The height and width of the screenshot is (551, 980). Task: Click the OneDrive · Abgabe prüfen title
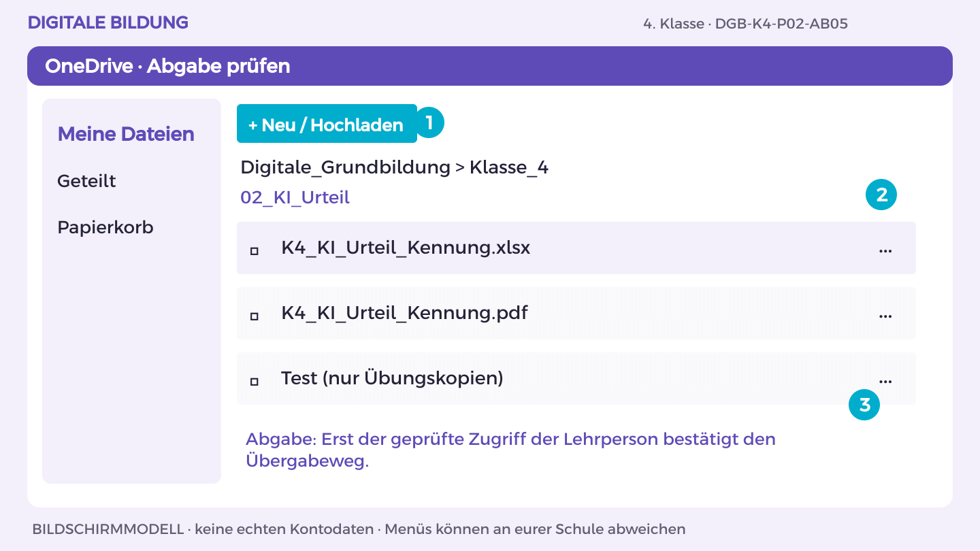[x=167, y=66]
